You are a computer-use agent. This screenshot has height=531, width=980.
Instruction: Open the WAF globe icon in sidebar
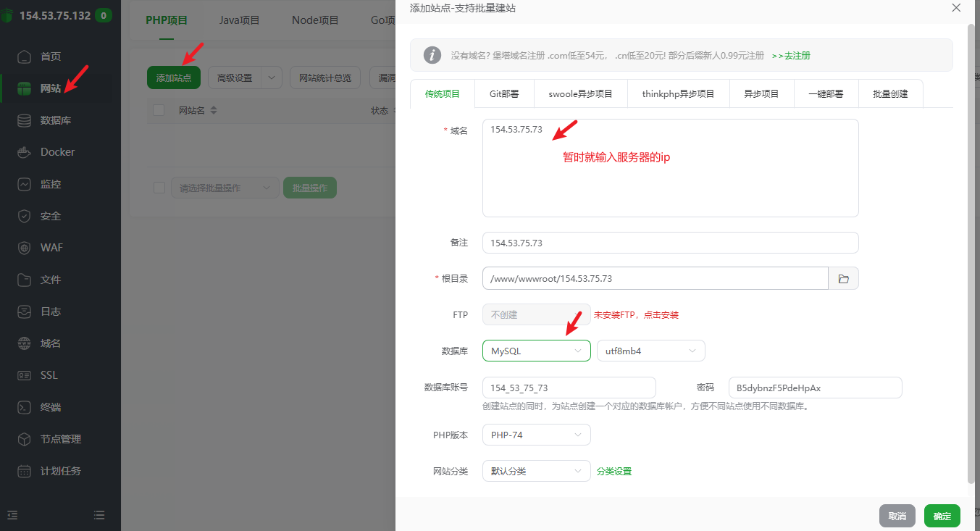pyautogui.click(x=25, y=248)
